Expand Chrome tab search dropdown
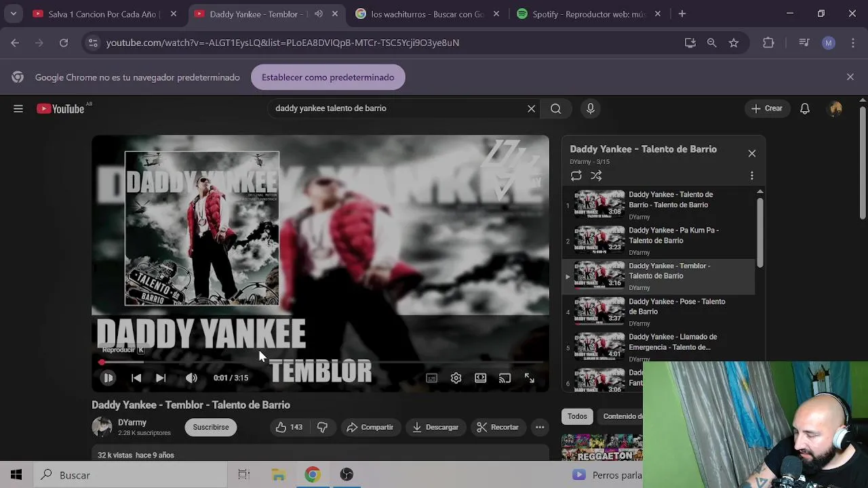This screenshot has width=868, height=488. (13, 14)
